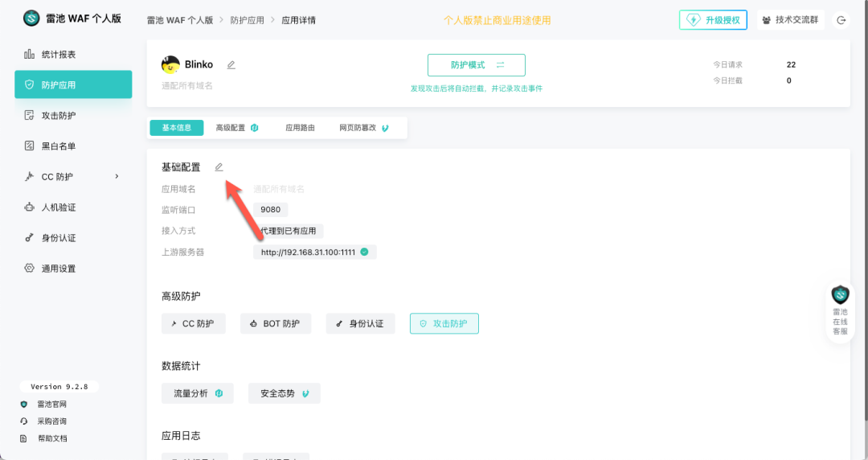Viewport: 868px width, 460px height.
Task: Click the CC 防护 sidebar icon
Action: 30,176
